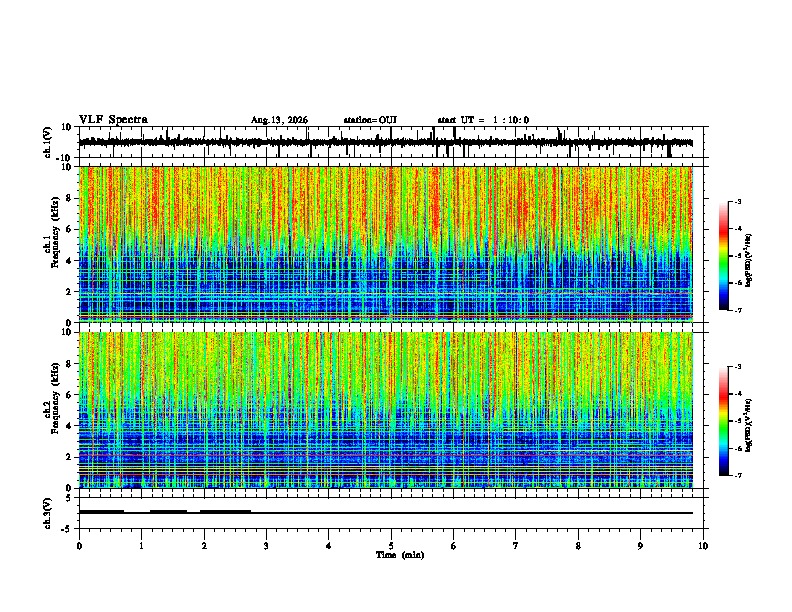
Task: Click the '-5' tick of ch.3(V) axis
Action: point(68,529)
